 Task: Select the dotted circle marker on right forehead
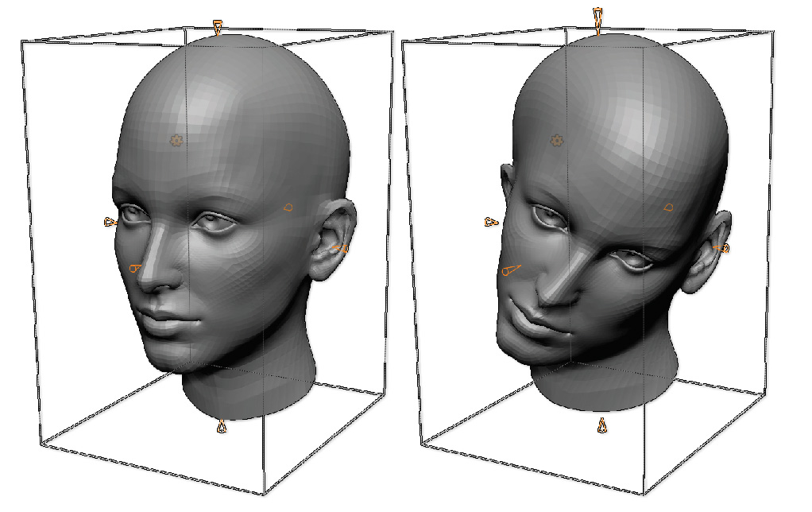557,141
